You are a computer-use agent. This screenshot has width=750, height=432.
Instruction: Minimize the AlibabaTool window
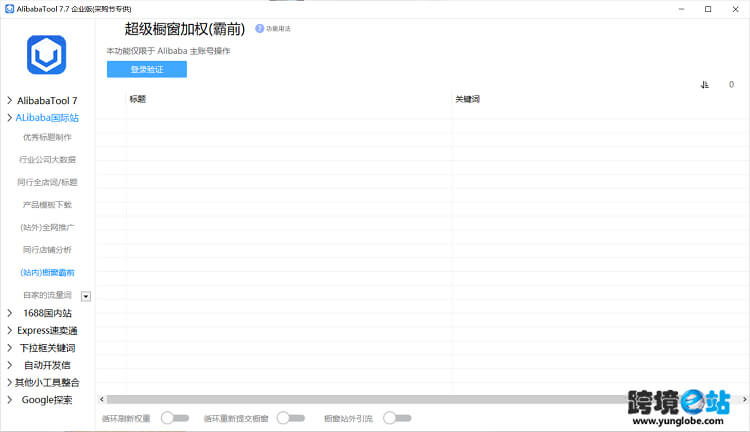[x=681, y=9]
